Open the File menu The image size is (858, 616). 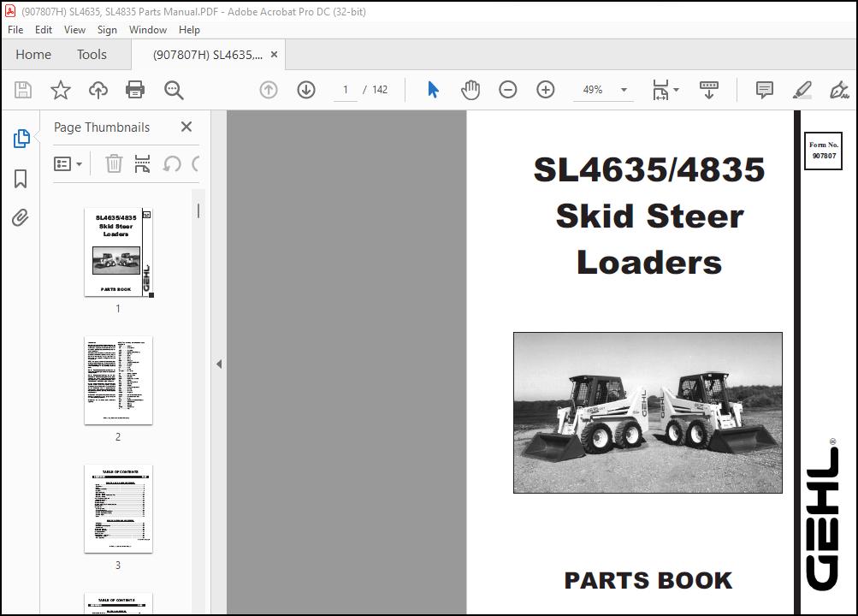(x=15, y=30)
